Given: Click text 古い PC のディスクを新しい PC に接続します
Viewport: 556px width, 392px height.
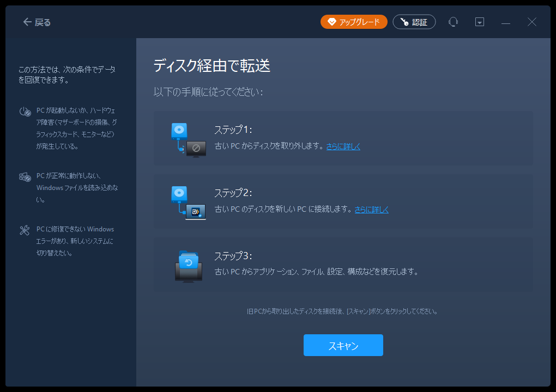Looking at the screenshot, I should click(283, 209).
